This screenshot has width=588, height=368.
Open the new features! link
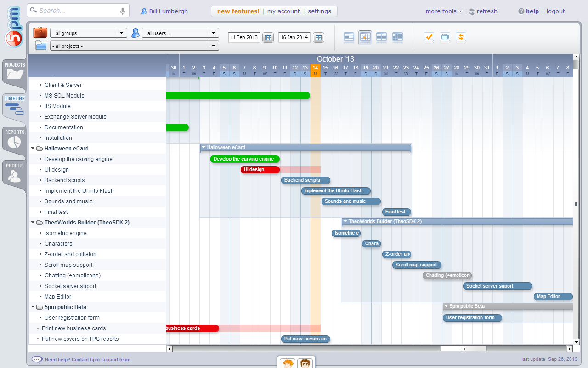coord(238,11)
